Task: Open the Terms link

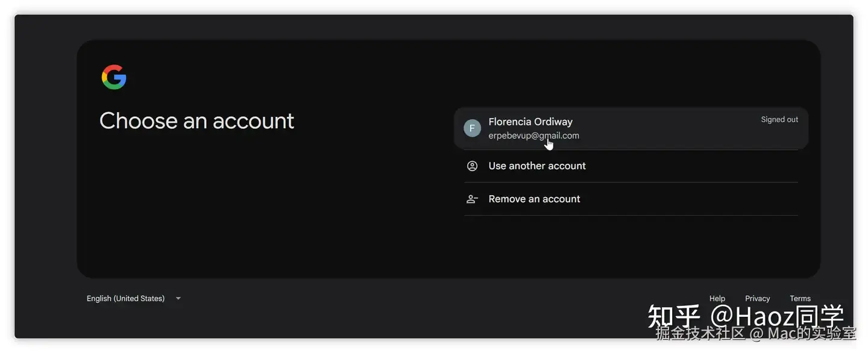Action: [800, 298]
